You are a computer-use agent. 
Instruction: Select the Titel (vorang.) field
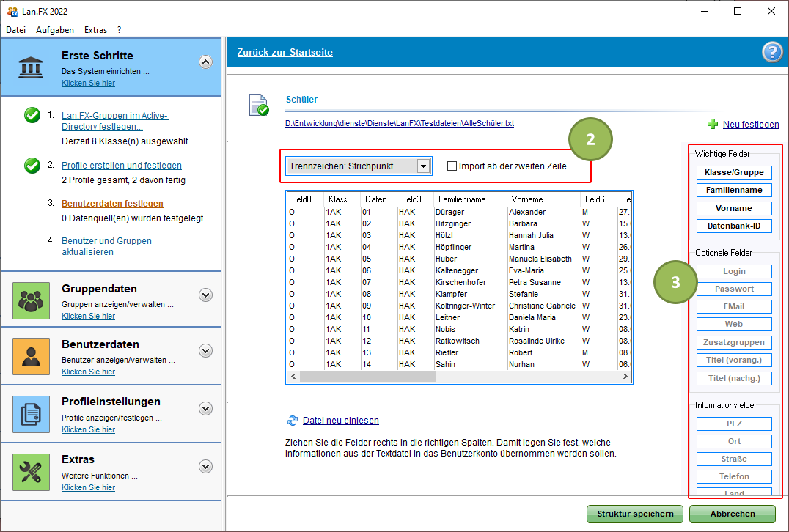734,360
